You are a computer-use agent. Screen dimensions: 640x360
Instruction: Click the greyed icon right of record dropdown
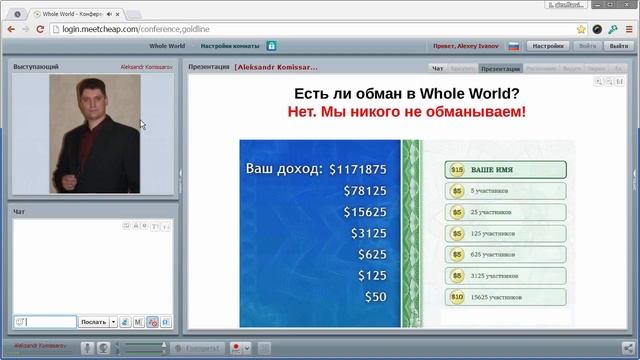click(x=264, y=348)
